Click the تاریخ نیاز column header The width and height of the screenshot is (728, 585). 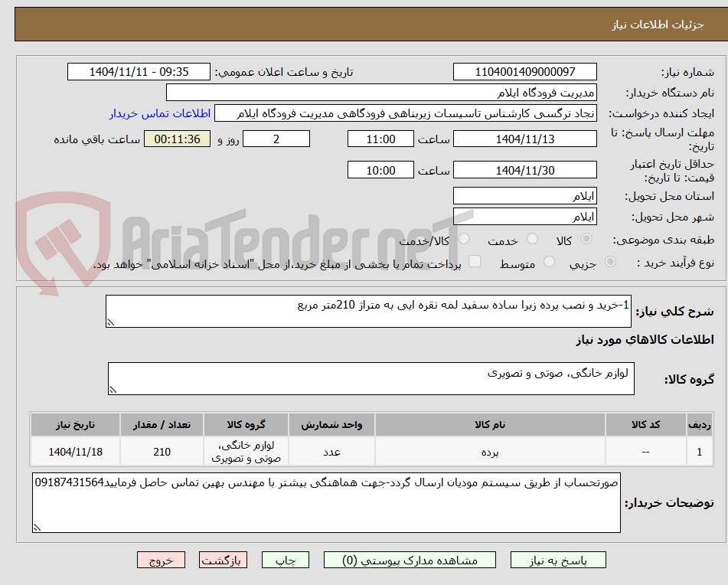(x=75, y=424)
